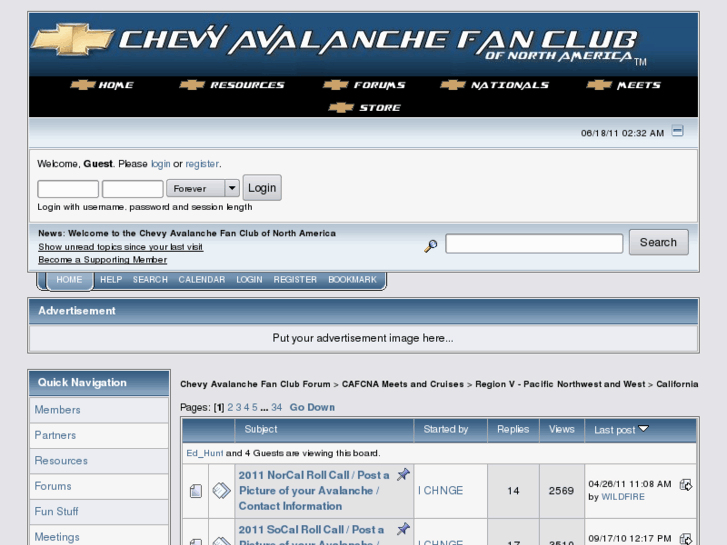This screenshot has height=545, width=727.
Task: Click the bowtie icon beside HOME
Action: pos(83,85)
